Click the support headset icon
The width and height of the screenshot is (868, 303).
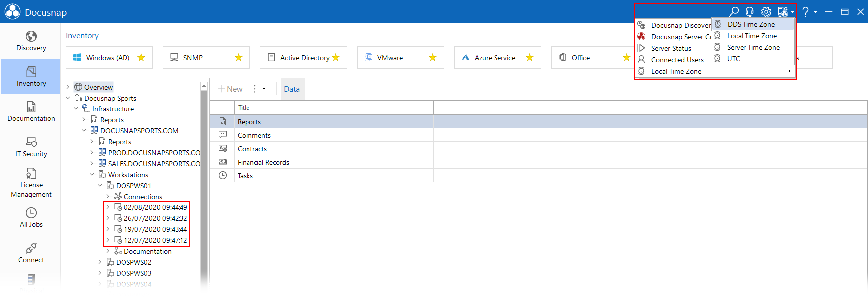750,12
